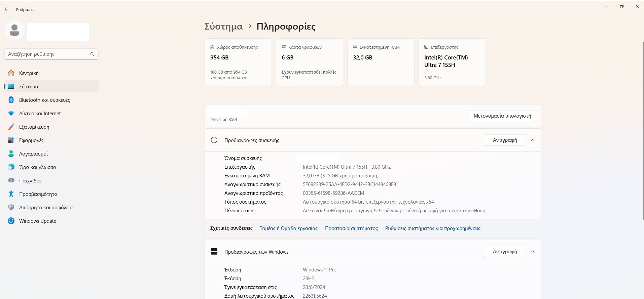Select Κεντρική in the sidebar
The height and width of the screenshot is (299, 644).
coord(29,73)
